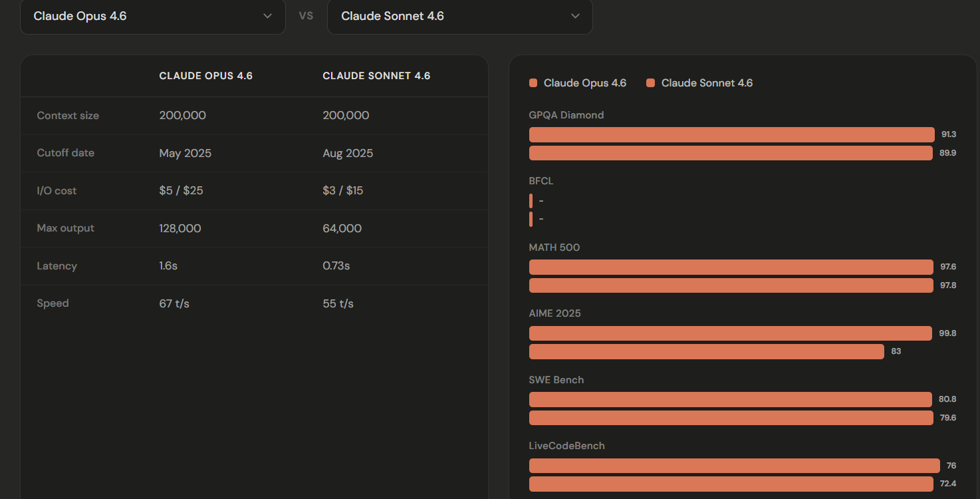Click the AIME 2025 bar showing 83
Image resolution: width=980 pixels, height=499 pixels.
[707, 351]
